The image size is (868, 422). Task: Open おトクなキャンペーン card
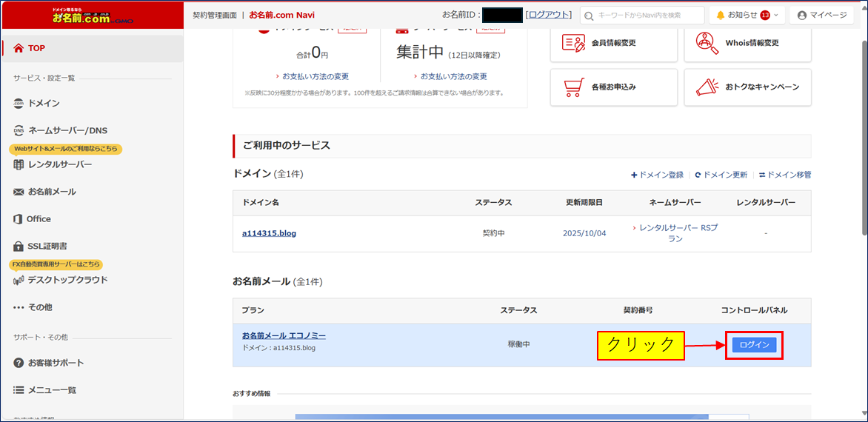(x=748, y=87)
